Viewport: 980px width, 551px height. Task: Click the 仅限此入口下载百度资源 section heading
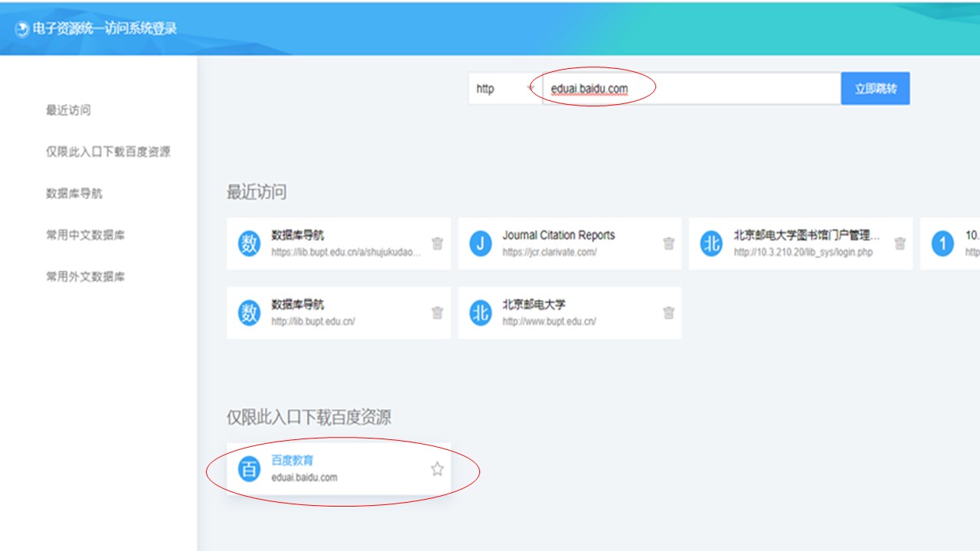[309, 417]
